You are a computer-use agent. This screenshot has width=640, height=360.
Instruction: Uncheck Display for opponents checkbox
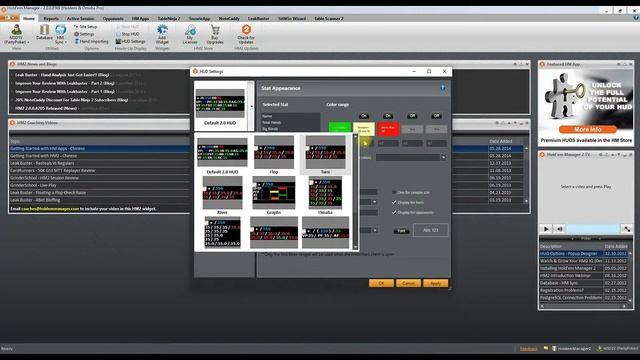click(x=394, y=213)
